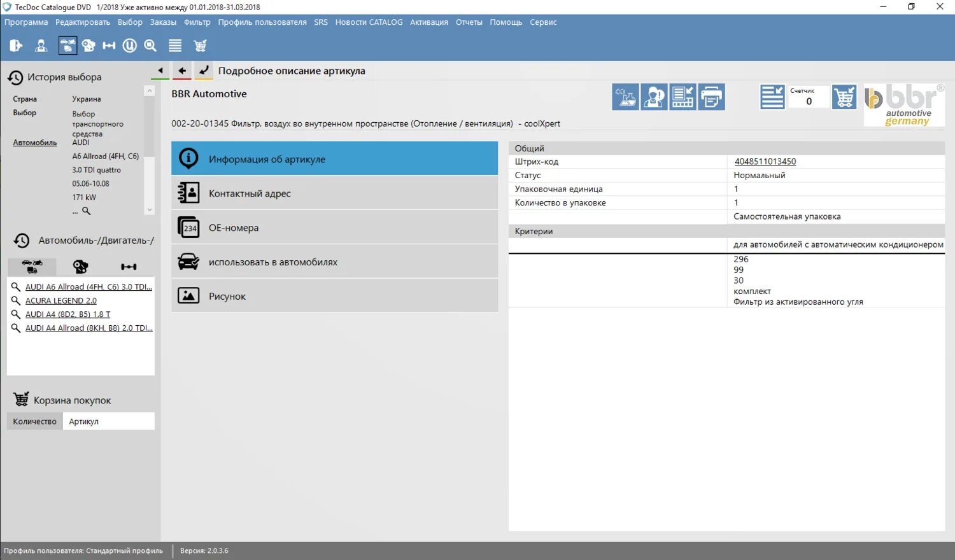Open the Профиль пользователя menu
This screenshot has width=955, height=560.
coord(262,22)
